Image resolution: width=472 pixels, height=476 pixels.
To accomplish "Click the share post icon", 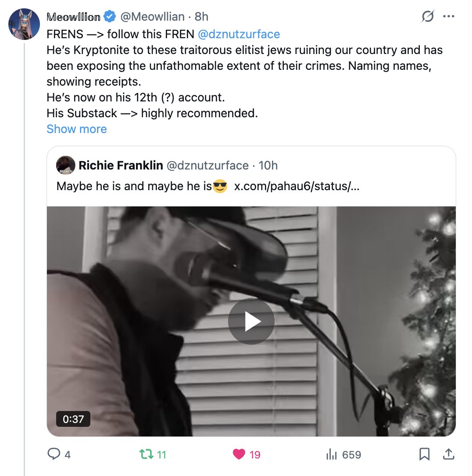I will [449, 454].
